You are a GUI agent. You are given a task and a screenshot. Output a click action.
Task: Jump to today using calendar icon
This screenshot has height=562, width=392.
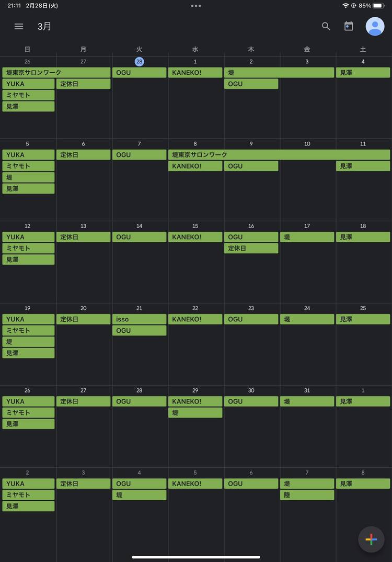pos(349,26)
